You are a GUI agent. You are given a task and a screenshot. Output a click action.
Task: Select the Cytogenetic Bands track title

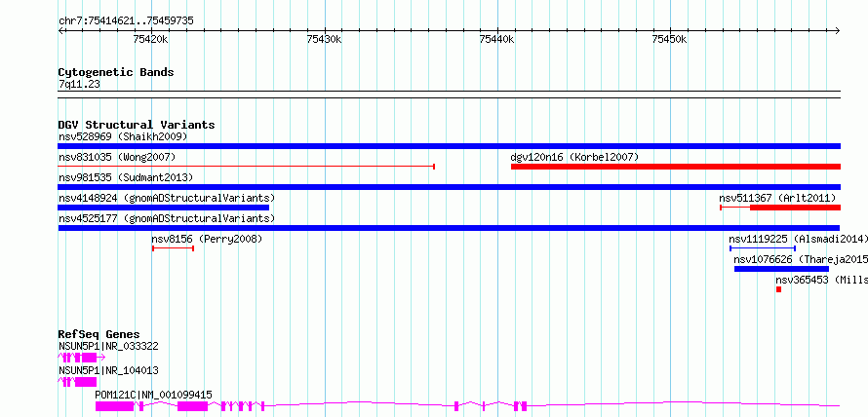116,72
